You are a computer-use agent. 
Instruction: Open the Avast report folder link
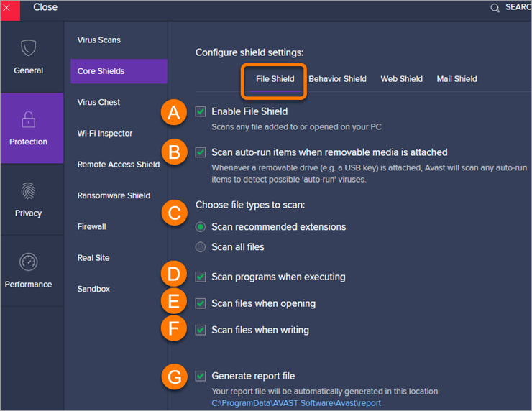296,403
